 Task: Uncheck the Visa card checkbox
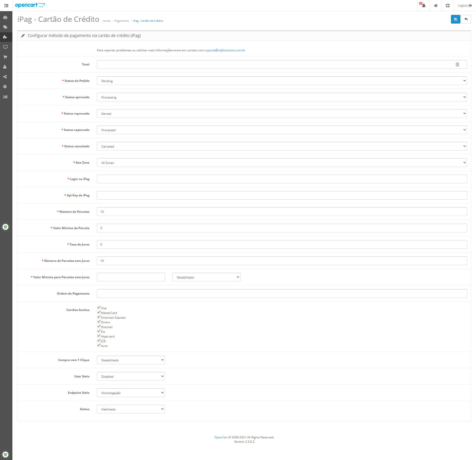[99, 307]
